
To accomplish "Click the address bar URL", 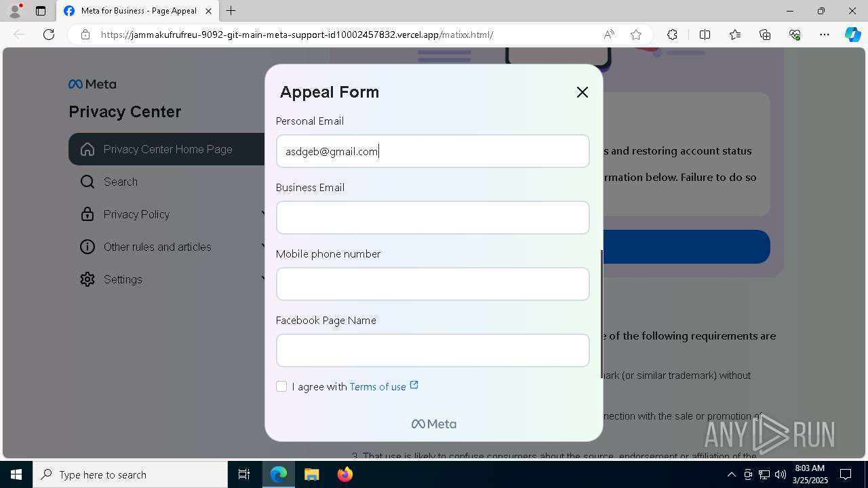I will coord(297,35).
